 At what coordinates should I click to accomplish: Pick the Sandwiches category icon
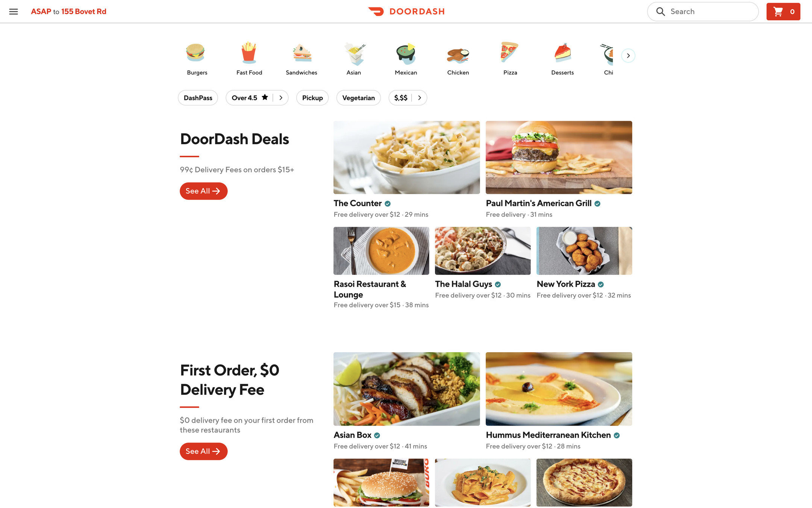[302, 53]
